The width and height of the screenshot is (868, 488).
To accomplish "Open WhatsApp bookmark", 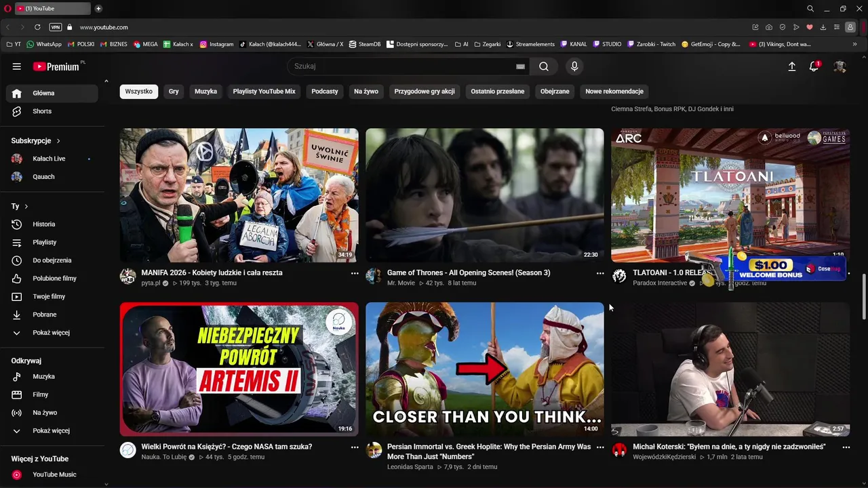I will 44,44.
